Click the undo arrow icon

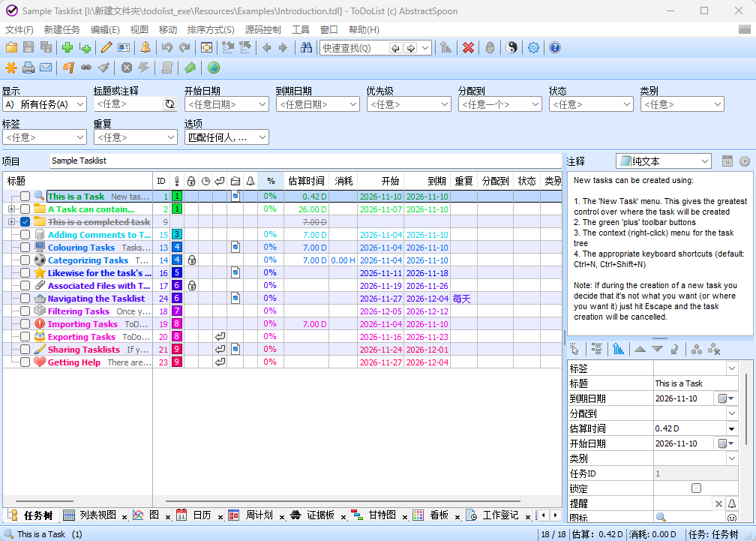[166, 48]
